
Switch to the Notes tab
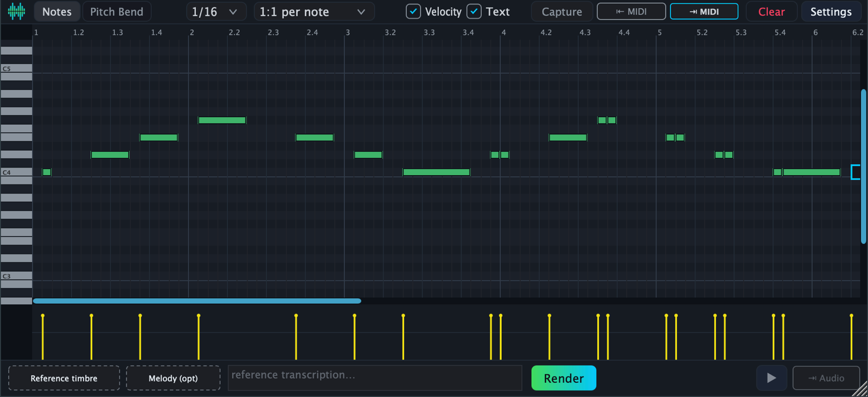(x=57, y=11)
